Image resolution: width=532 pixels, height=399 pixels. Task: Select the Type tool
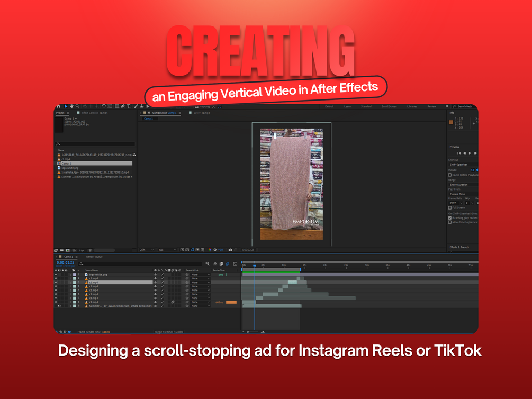pos(129,106)
